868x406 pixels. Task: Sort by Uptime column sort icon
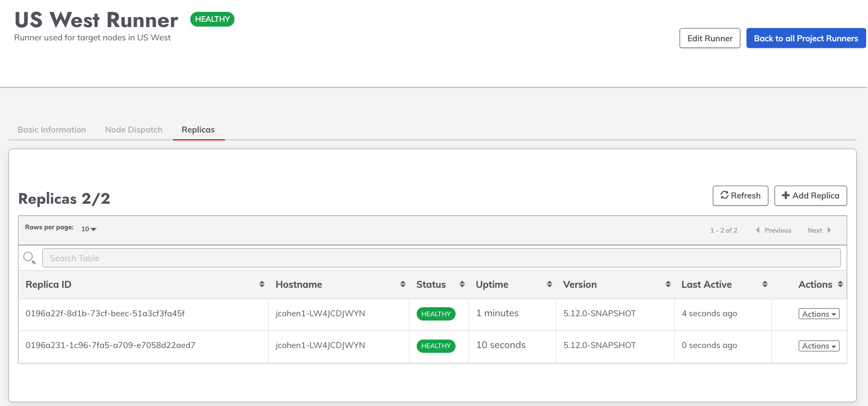click(x=550, y=284)
